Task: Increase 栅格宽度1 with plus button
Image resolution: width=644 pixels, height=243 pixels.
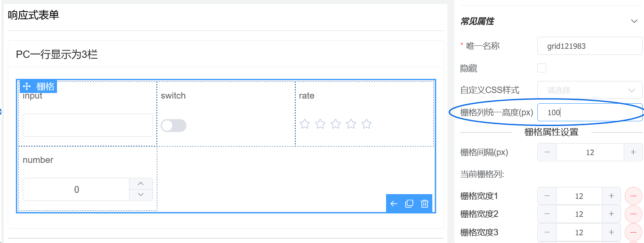Action: coord(611,196)
